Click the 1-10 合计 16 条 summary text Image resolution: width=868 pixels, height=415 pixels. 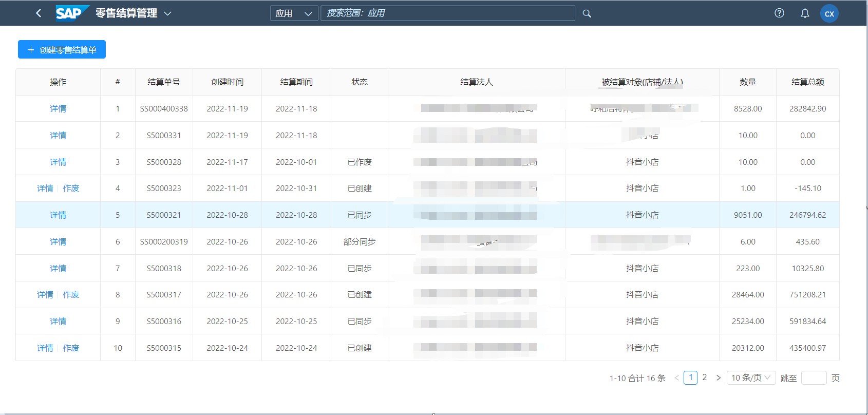click(x=637, y=379)
